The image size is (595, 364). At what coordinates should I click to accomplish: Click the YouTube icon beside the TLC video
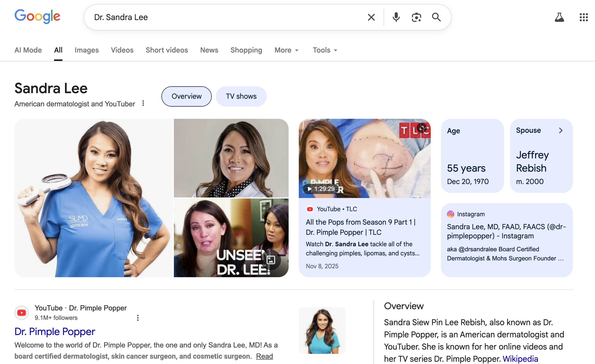[x=310, y=209]
